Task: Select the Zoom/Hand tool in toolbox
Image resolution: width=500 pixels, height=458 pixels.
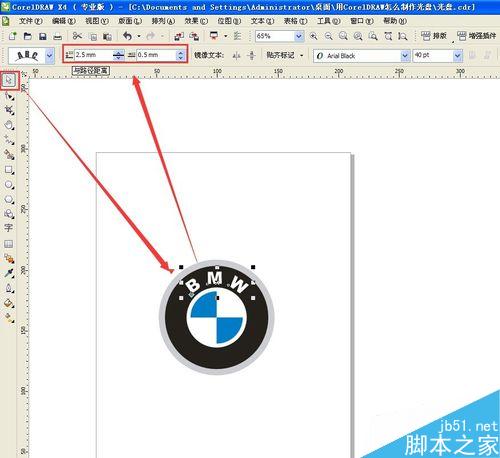Action: pyautogui.click(x=9, y=125)
